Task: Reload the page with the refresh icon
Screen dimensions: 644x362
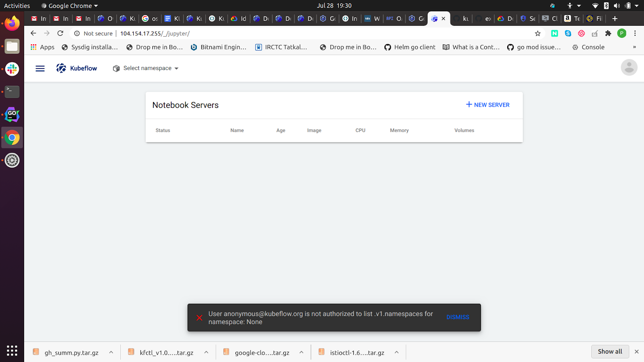Action: [x=60, y=33]
